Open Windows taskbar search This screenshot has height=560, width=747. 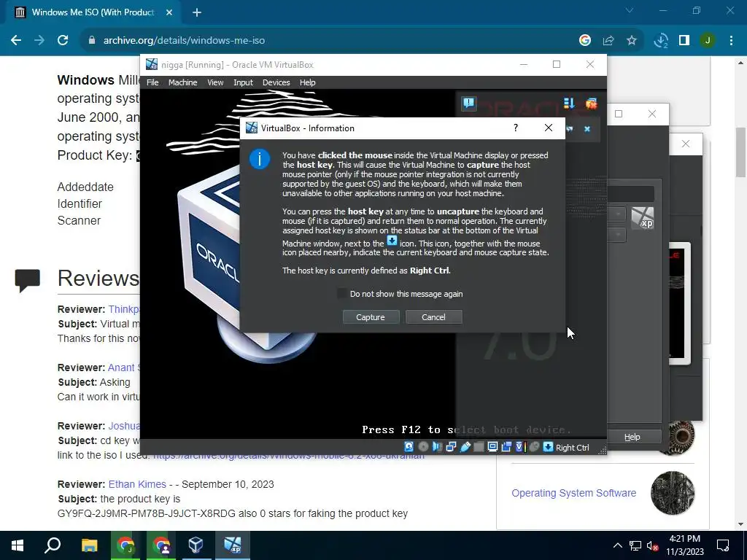[53, 545]
